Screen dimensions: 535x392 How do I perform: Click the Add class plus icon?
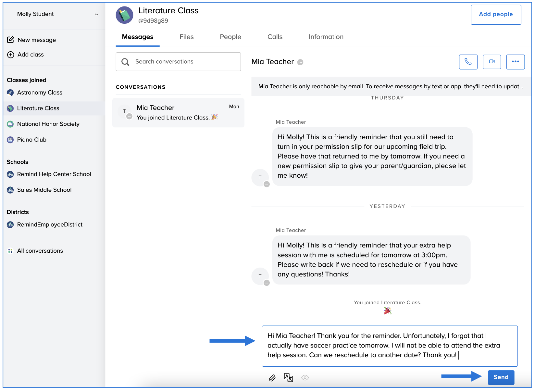click(x=11, y=55)
